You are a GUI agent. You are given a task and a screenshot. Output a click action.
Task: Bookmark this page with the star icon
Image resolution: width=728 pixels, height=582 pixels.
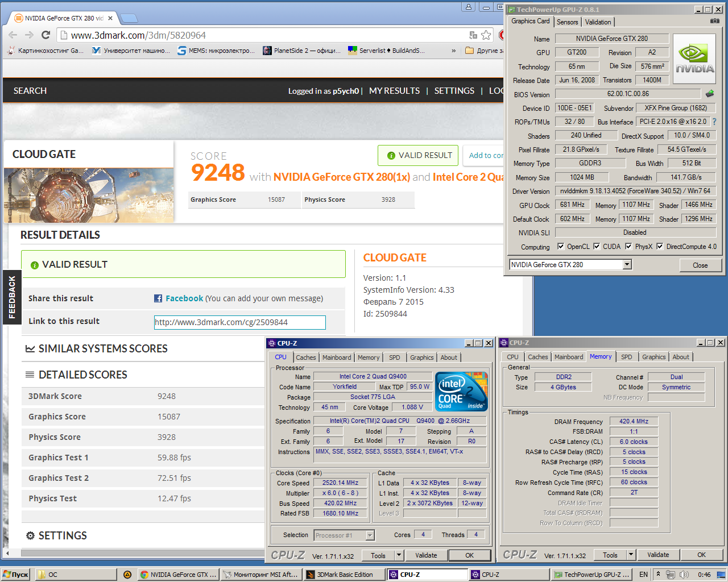pyautogui.click(x=486, y=35)
